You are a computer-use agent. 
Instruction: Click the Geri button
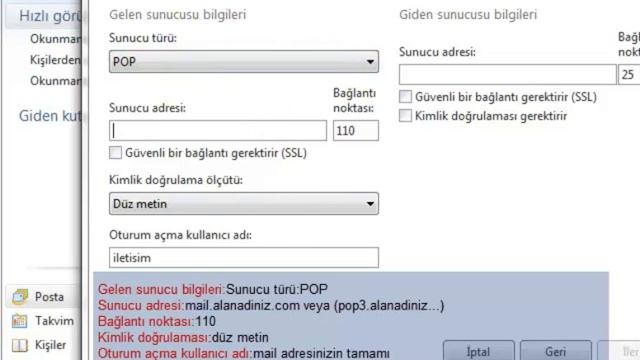(x=556, y=351)
